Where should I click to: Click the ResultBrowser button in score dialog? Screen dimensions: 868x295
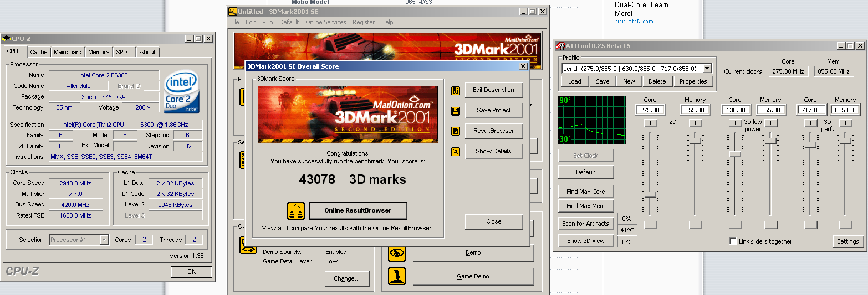click(x=493, y=131)
